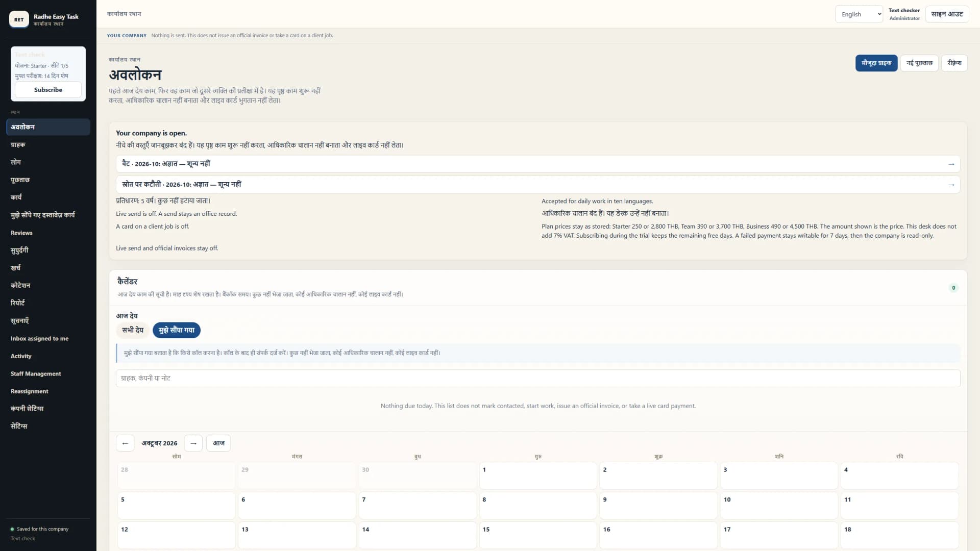Open खर्च in the sidebar
Viewport: 980px width, 551px height.
tap(48, 268)
